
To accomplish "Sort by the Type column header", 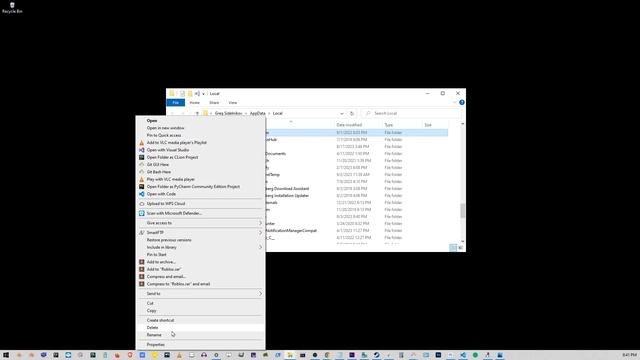I will coord(389,125).
